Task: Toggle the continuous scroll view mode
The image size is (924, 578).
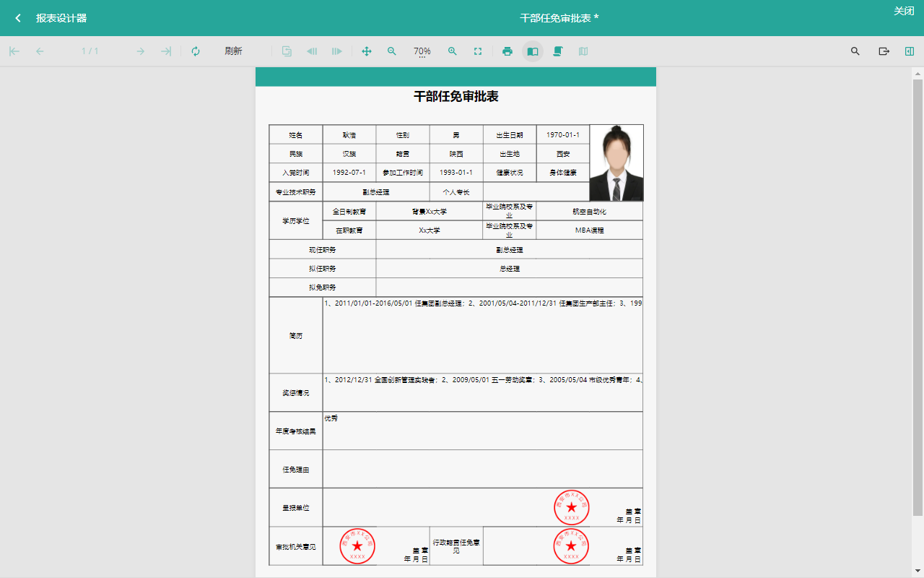Action: pyautogui.click(x=558, y=51)
